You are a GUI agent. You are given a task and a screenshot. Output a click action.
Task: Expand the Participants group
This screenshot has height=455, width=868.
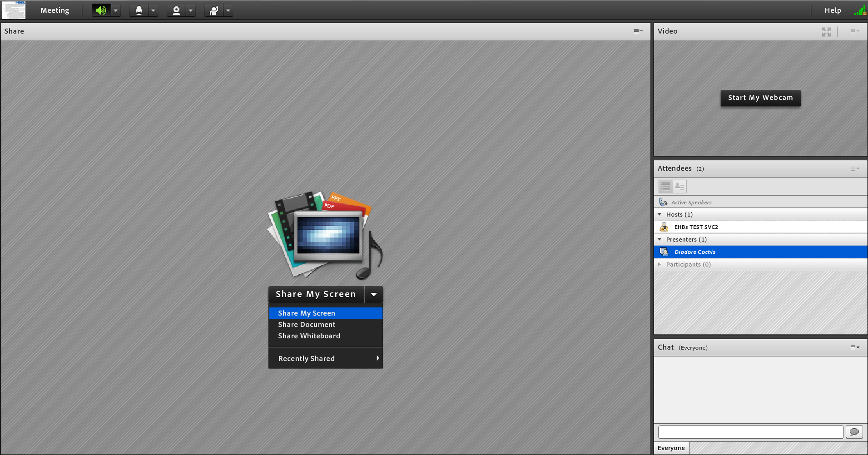[x=660, y=264]
